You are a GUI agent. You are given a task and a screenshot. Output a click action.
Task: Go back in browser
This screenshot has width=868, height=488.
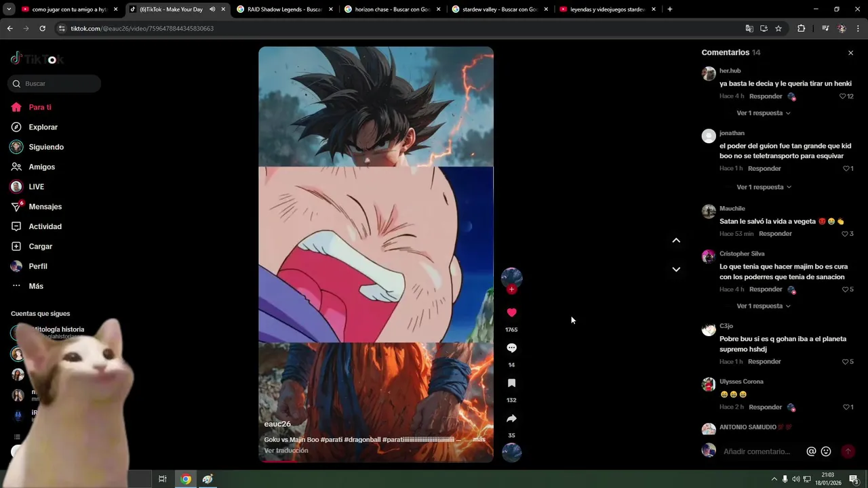coord(9,28)
